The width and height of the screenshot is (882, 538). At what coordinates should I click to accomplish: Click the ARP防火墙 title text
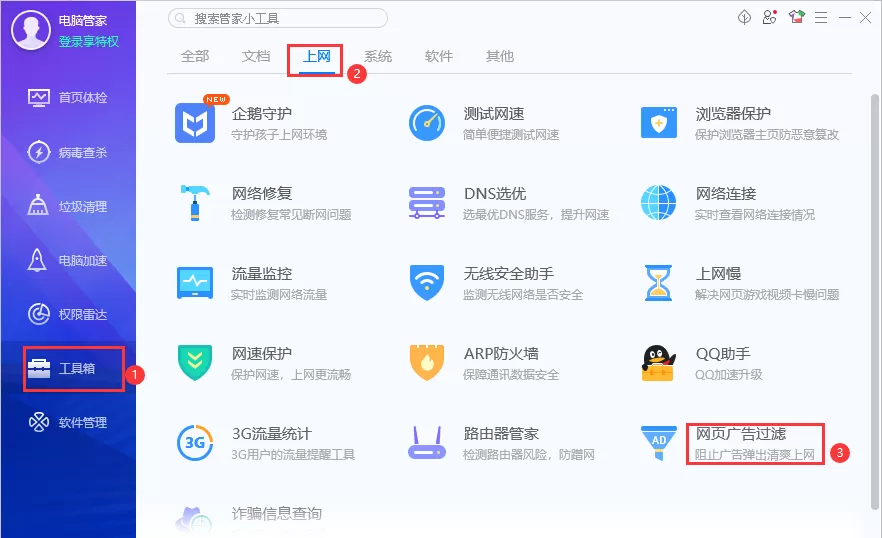(x=501, y=353)
